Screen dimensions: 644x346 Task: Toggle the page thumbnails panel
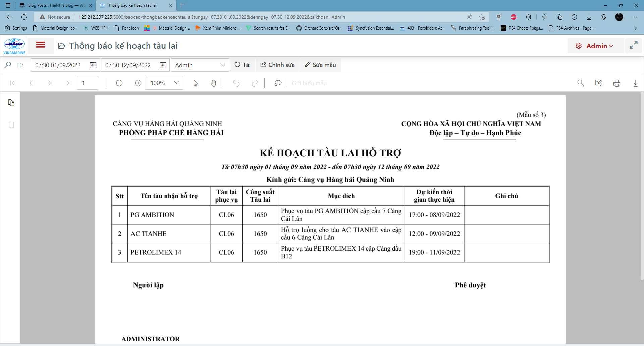11,103
